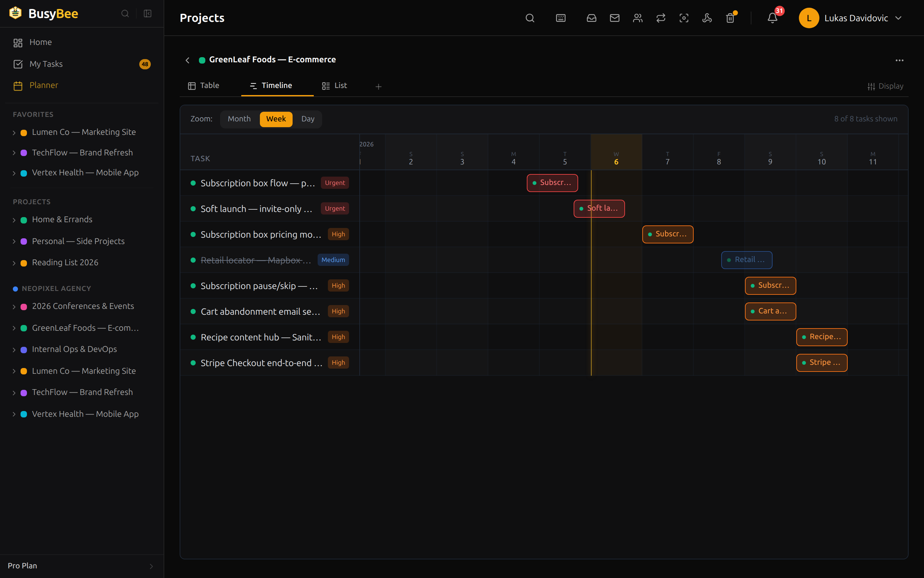
Task: Toggle status of Retail locator task
Action: (193, 260)
